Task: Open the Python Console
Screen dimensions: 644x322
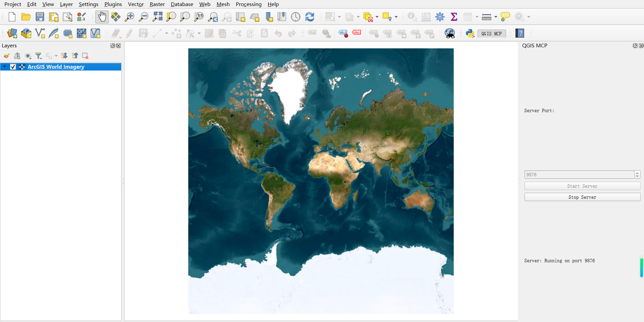Action: [469, 33]
